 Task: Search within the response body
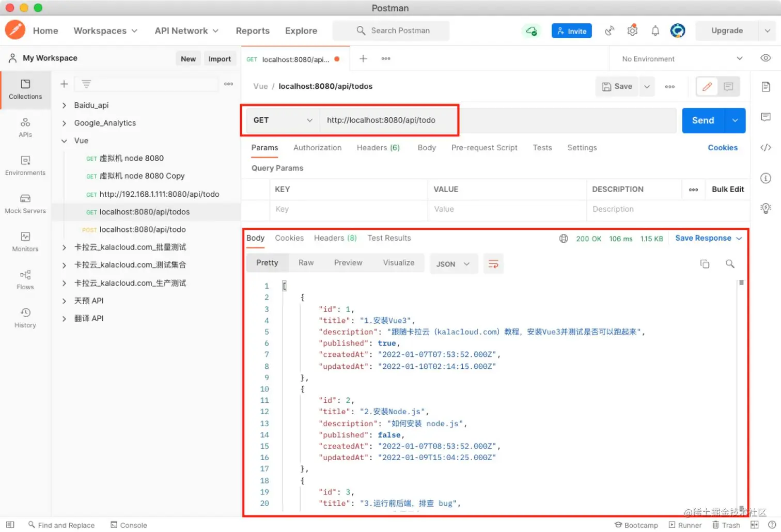(x=730, y=264)
